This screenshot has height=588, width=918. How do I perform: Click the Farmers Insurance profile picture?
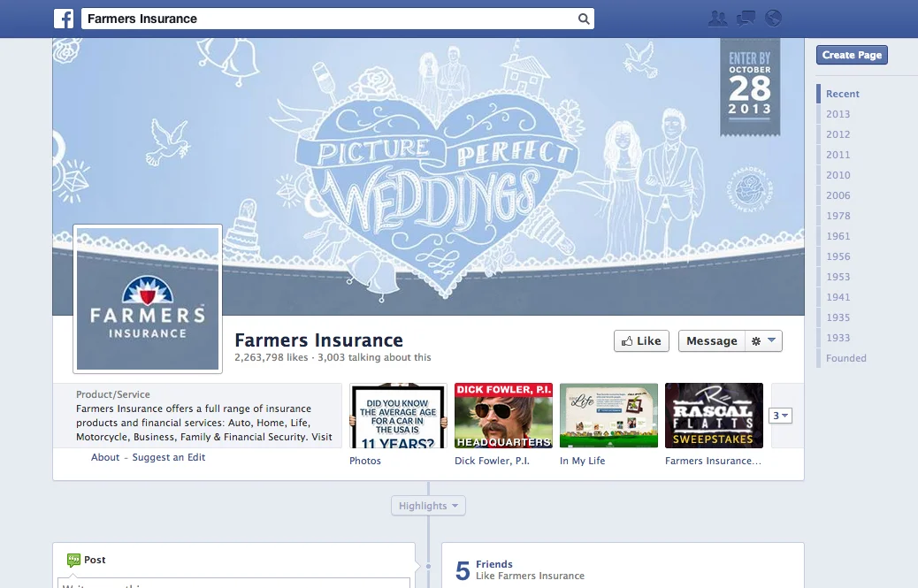tap(148, 298)
